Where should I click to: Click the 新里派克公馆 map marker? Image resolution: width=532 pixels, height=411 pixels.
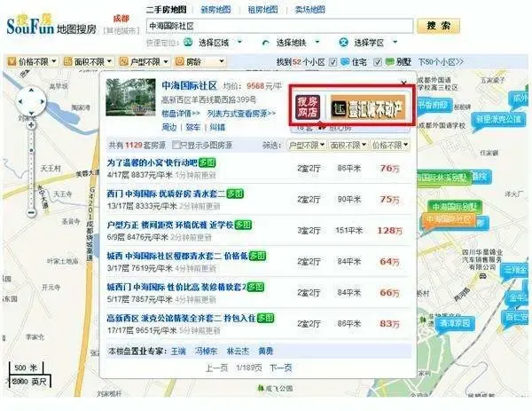(498, 120)
